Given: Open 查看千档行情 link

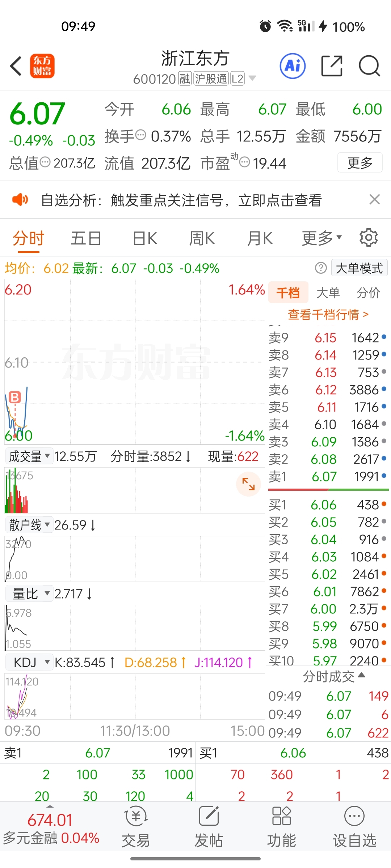Looking at the screenshot, I should coord(328,314).
